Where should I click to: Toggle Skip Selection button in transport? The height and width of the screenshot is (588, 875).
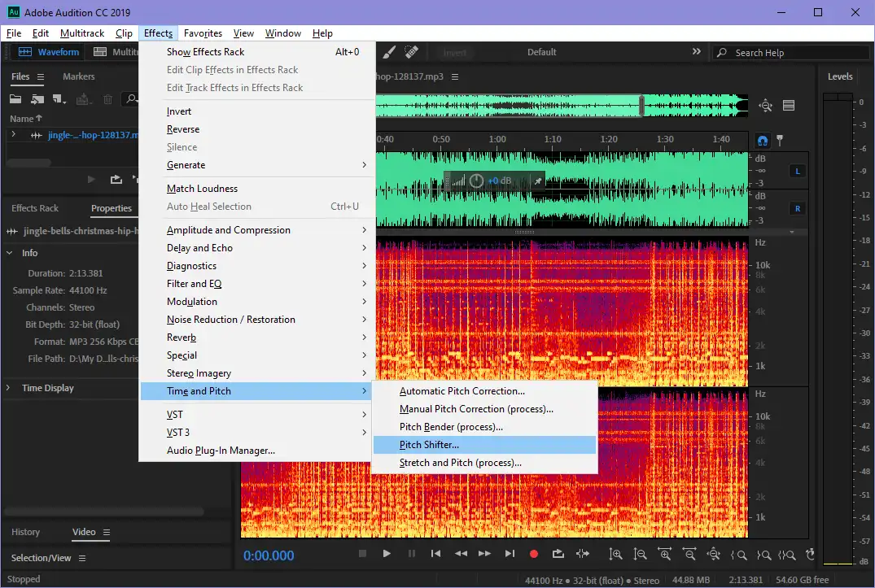coord(583,554)
